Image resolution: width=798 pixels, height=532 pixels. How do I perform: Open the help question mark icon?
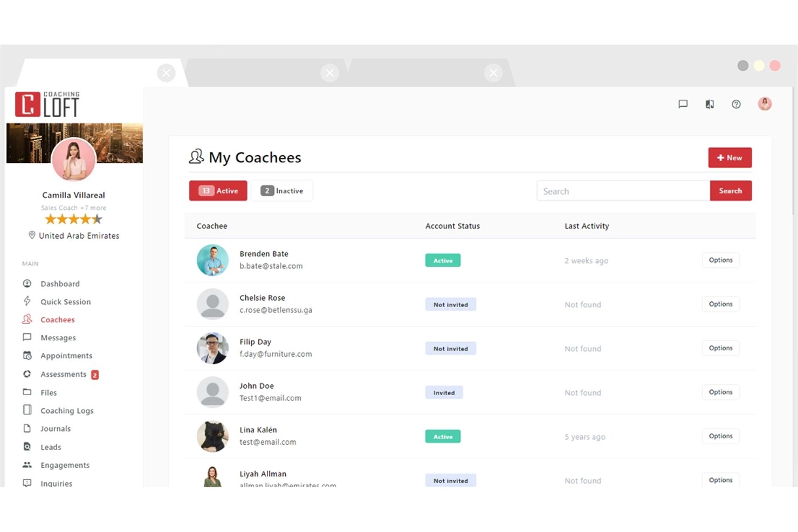tap(736, 104)
